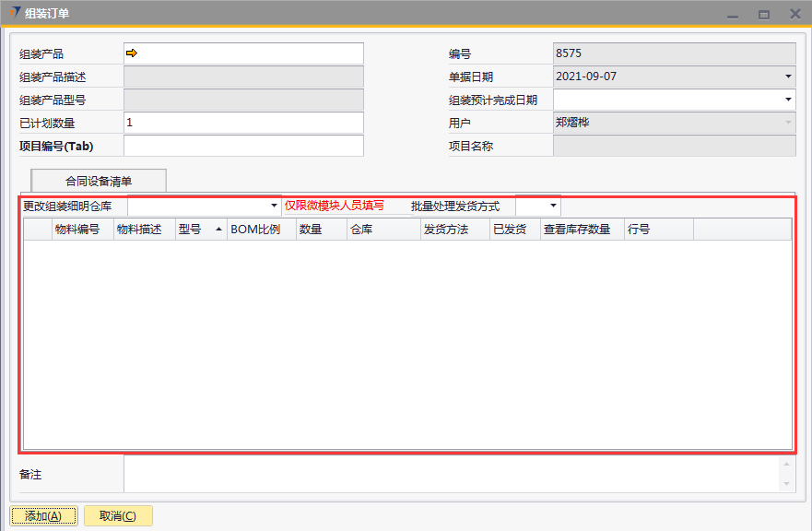Click the 物料编号 column header

coord(76,230)
